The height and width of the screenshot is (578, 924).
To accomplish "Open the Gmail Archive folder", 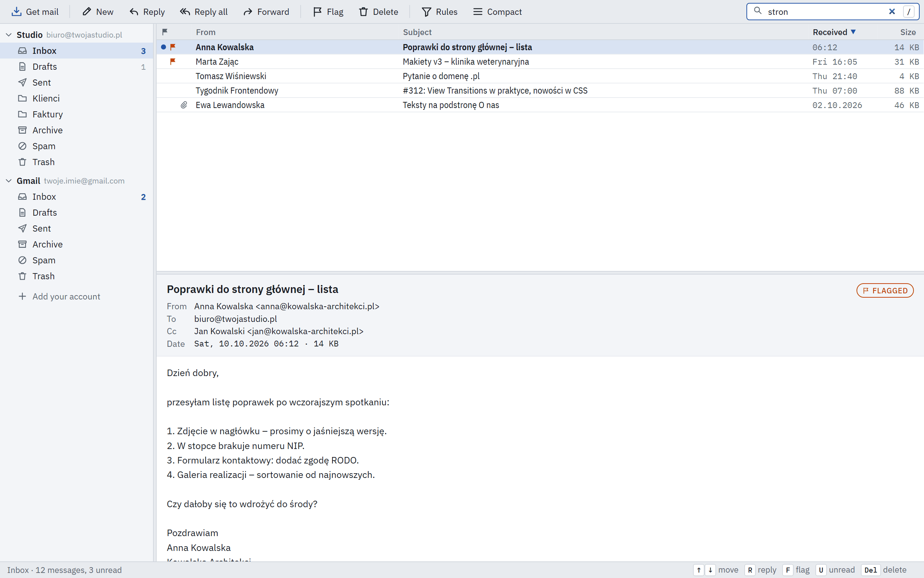I will (x=77, y=244).
